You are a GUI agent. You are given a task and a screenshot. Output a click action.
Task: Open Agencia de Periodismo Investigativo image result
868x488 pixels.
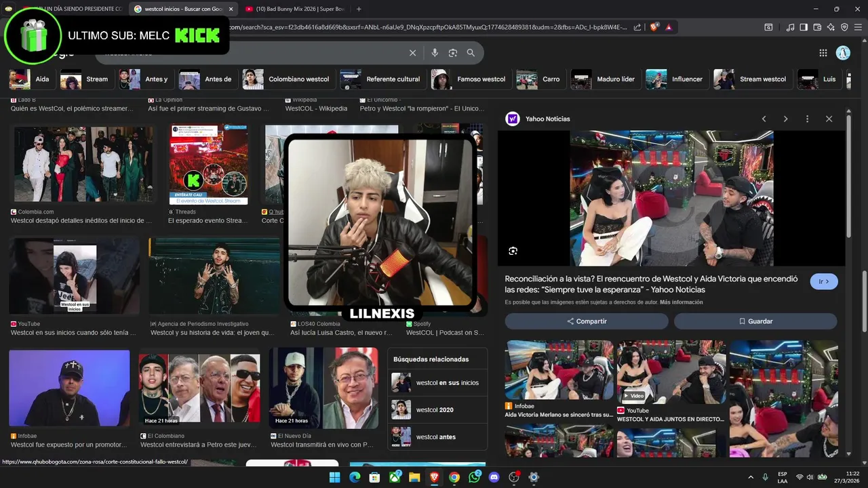tap(214, 277)
